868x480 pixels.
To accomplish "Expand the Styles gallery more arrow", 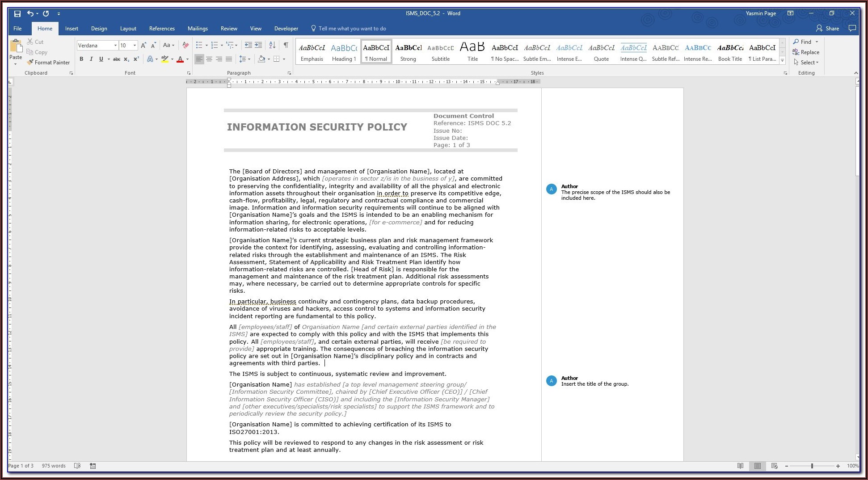I will click(782, 60).
